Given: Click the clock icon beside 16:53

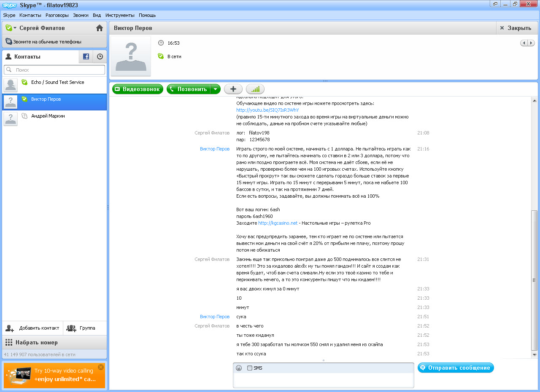Looking at the screenshot, I should (161, 43).
